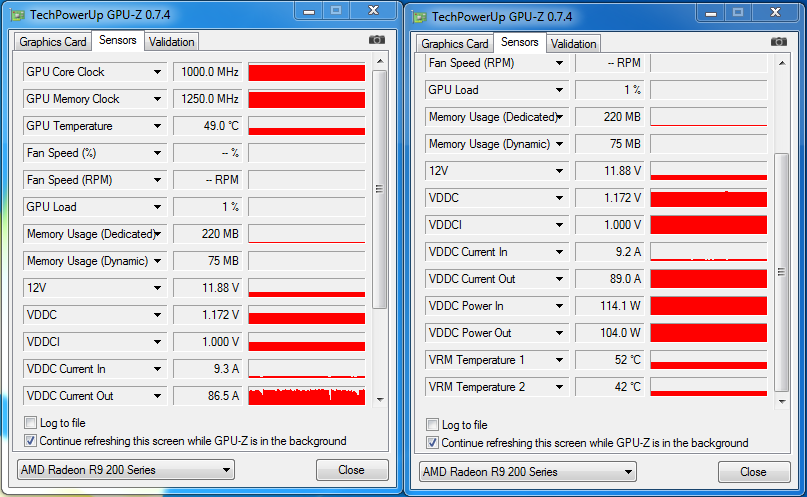The height and width of the screenshot is (497, 807).
Task: Click scroll-down arrow in left sensor list
Action: point(380,399)
